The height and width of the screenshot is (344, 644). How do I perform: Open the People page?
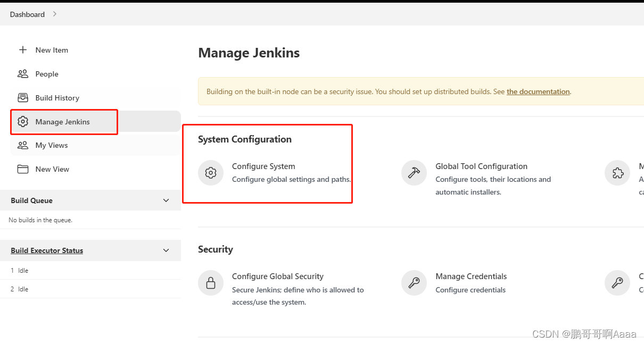point(47,74)
